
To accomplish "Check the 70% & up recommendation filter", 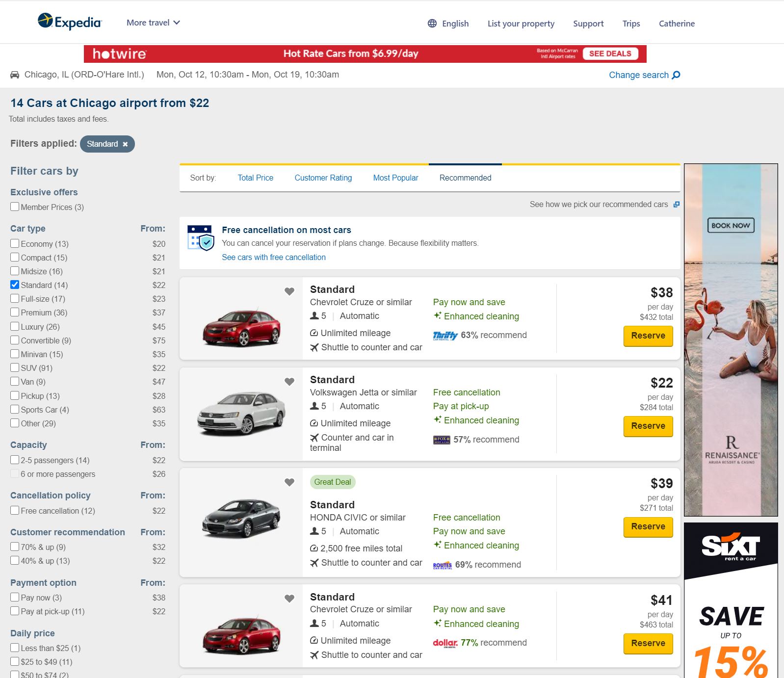I will (x=15, y=547).
